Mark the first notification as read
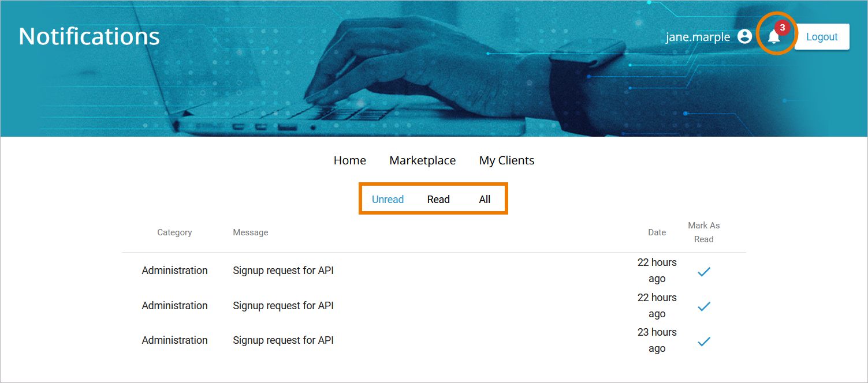Image resolution: width=868 pixels, height=383 pixels. tap(703, 272)
